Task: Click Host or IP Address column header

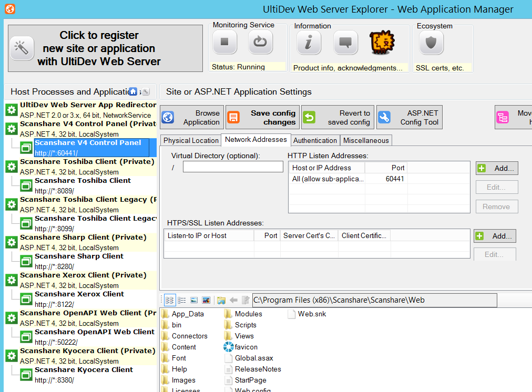Action: (327, 168)
